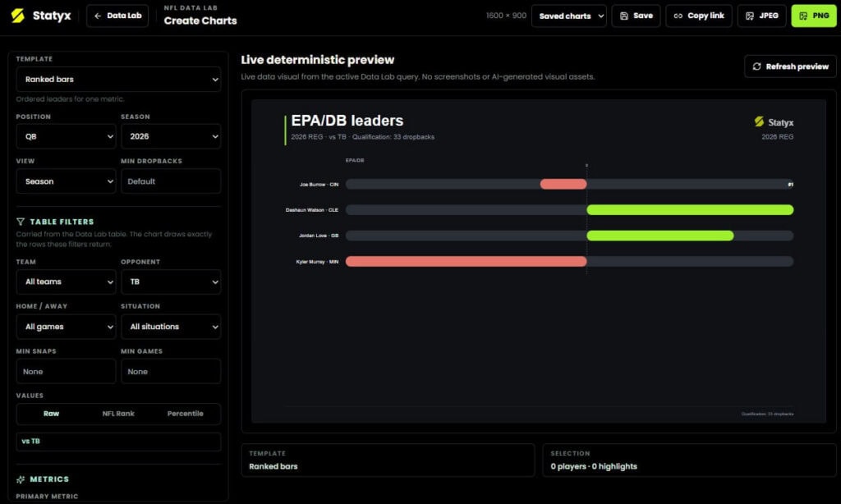The image size is (841, 504).
Task: Click the Deshaun Watson green bar
Action: coord(690,209)
